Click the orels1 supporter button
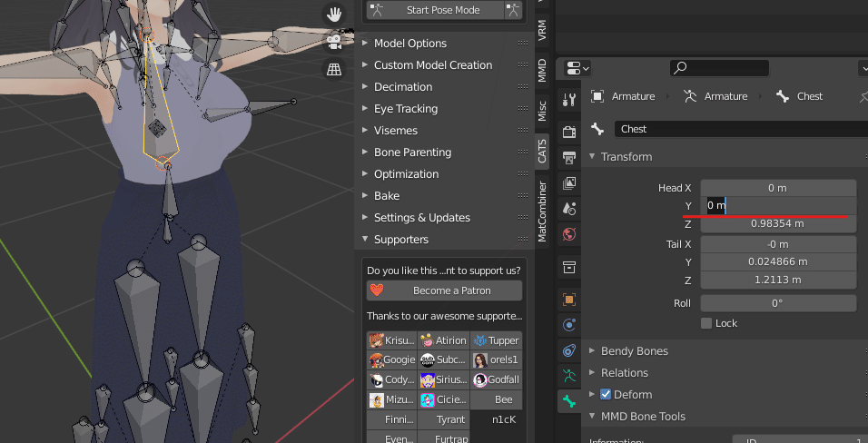The image size is (868, 443). (497, 359)
